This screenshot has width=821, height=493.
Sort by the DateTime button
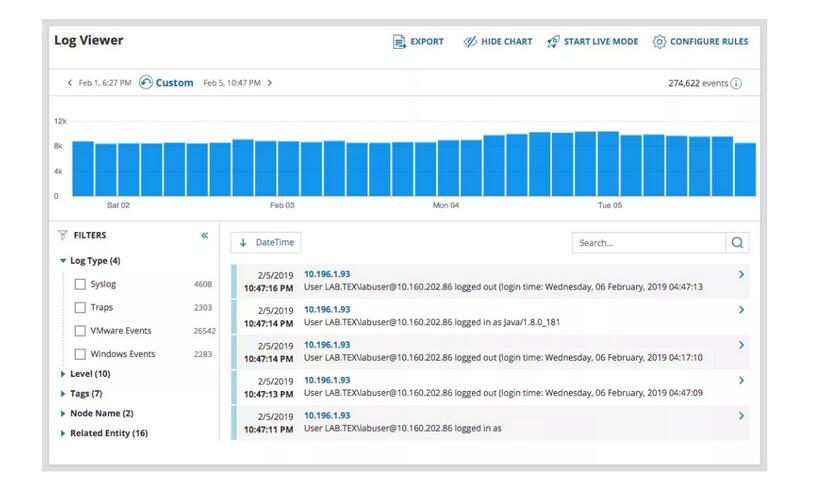point(265,242)
